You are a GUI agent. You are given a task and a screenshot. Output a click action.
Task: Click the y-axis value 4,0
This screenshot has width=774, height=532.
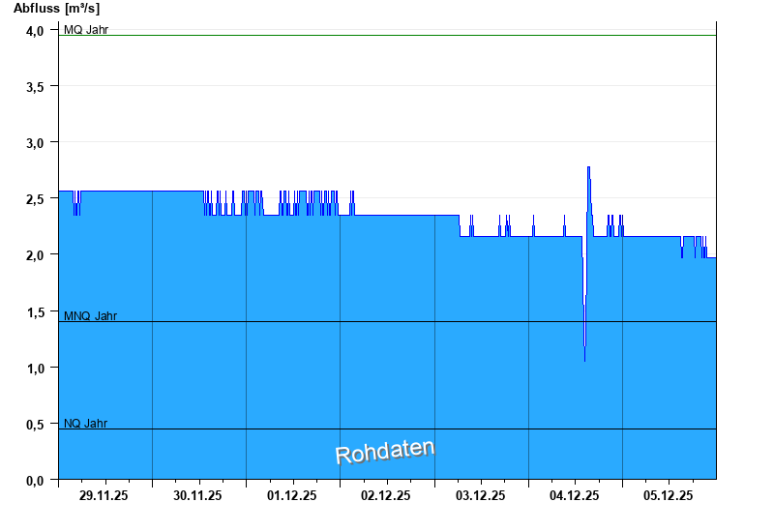point(35,31)
